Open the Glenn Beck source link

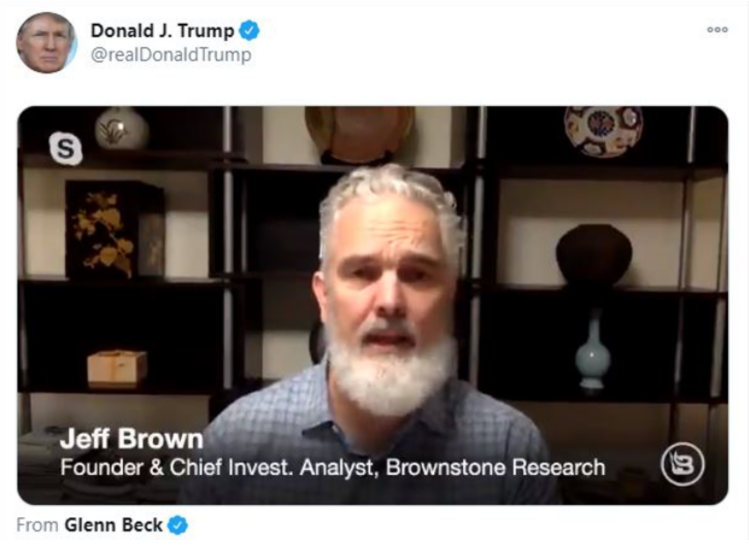pyautogui.click(x=113, y=525)
